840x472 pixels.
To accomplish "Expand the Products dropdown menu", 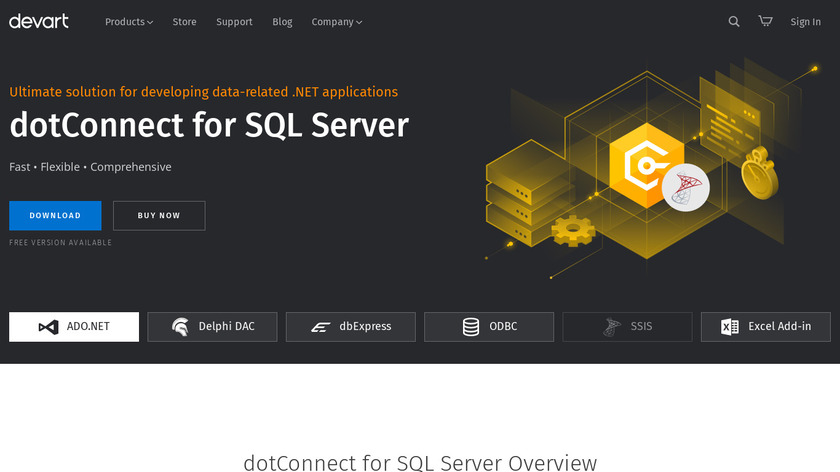I will coord(129,22).
